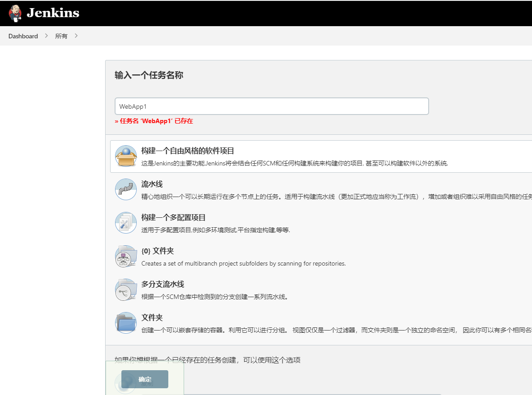Select the {0} 文件夹 option title

click(x=157, y=251)
